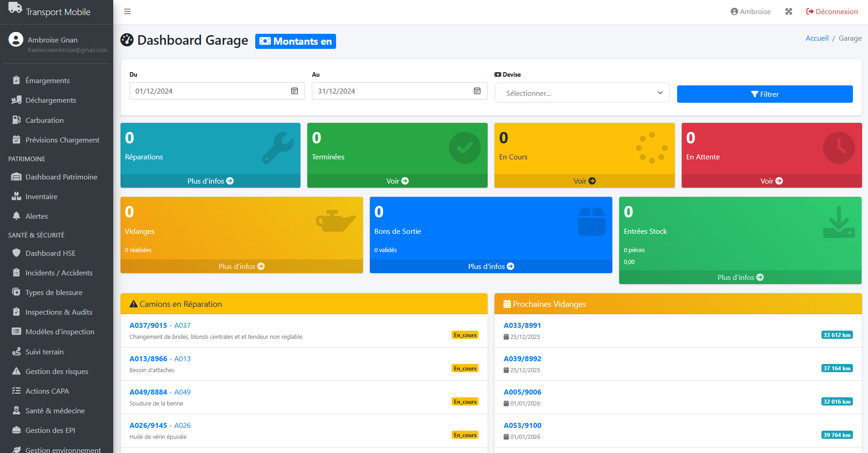Click the wrench icon on Réparations card

pos(277,148)
